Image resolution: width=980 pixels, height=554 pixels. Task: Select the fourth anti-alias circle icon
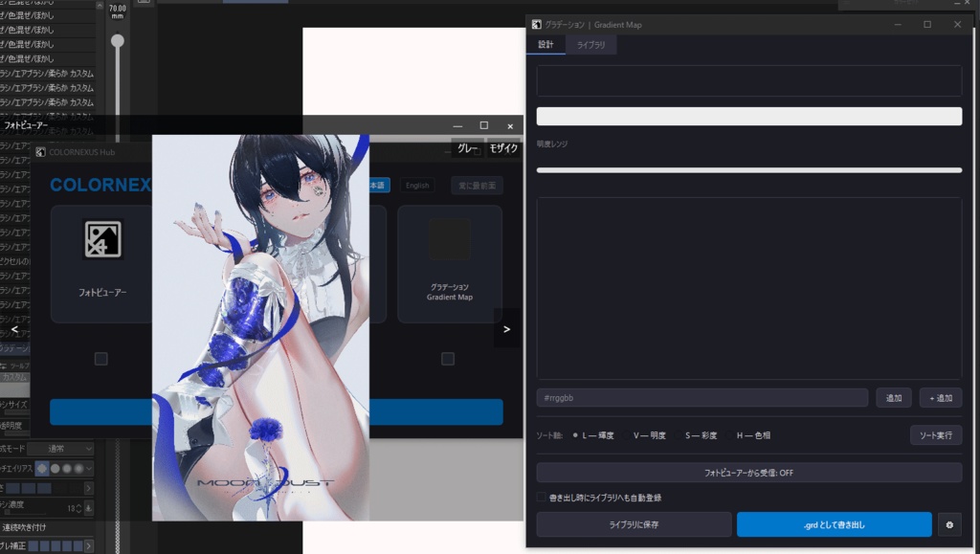78,469
